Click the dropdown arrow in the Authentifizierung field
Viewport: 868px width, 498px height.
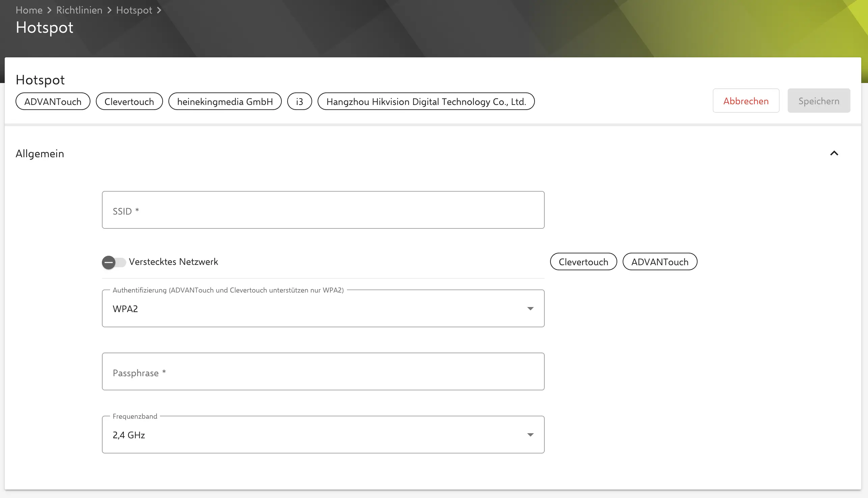pos(530,308)
